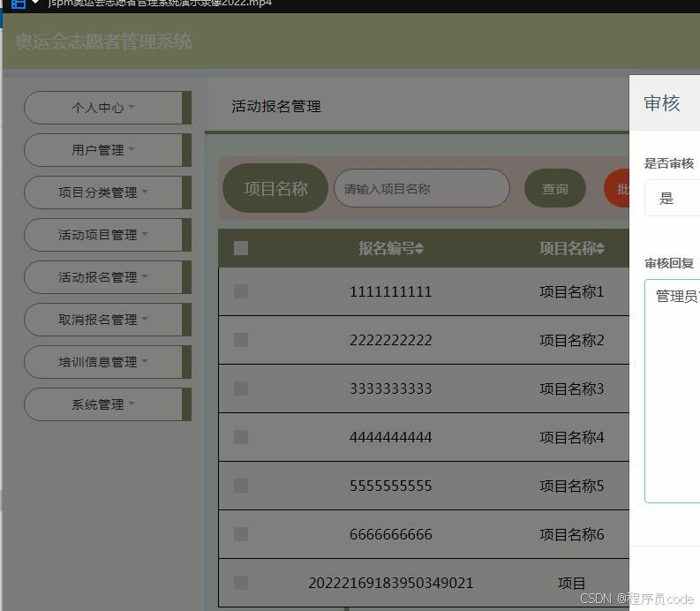
Task: Select cell 项目名称5
Action: pos(572,486)
